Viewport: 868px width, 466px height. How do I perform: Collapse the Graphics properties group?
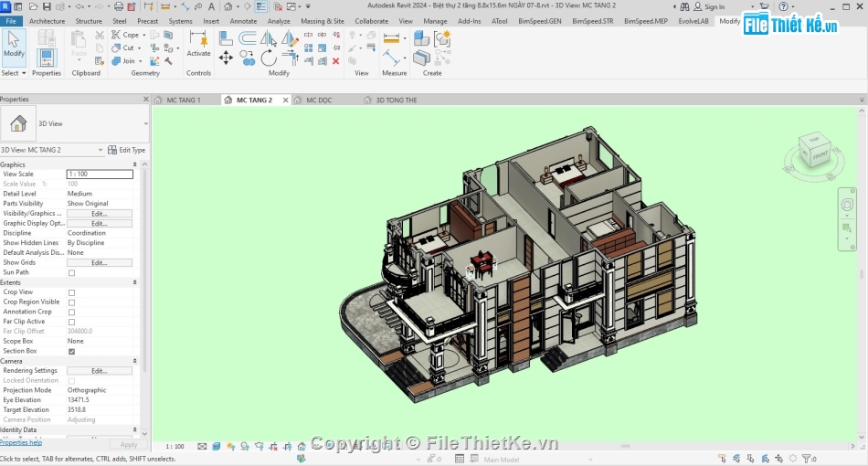[x=134, y=164]
